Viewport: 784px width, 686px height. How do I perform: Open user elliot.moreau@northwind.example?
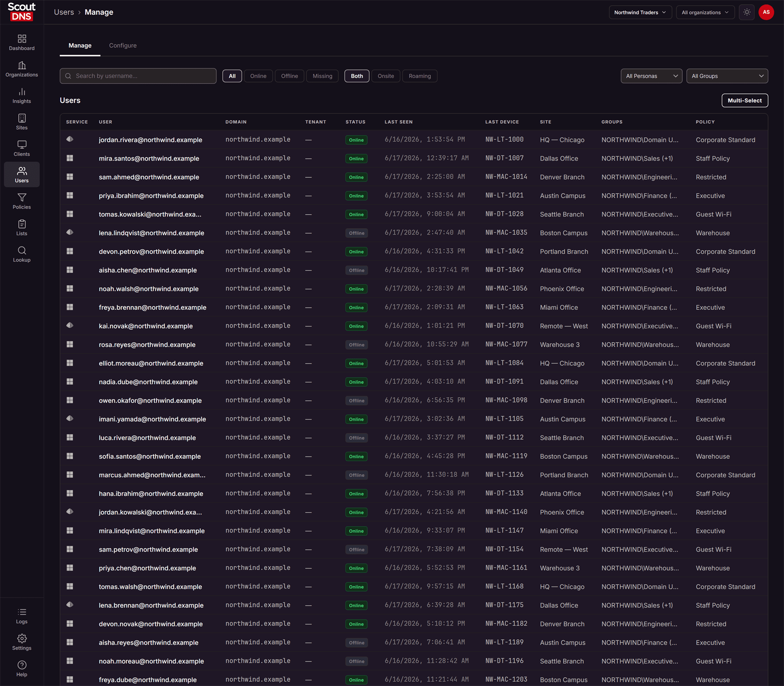click(x=151, y=363)
